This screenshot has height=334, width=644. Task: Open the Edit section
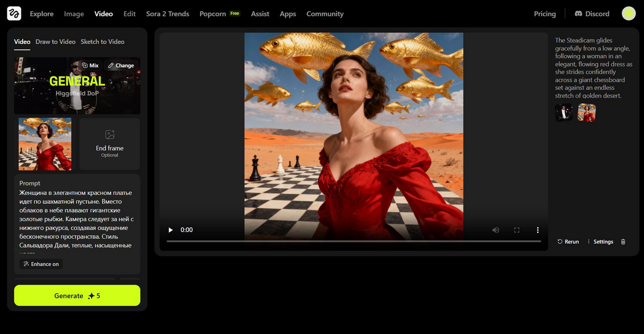(129, 14)
